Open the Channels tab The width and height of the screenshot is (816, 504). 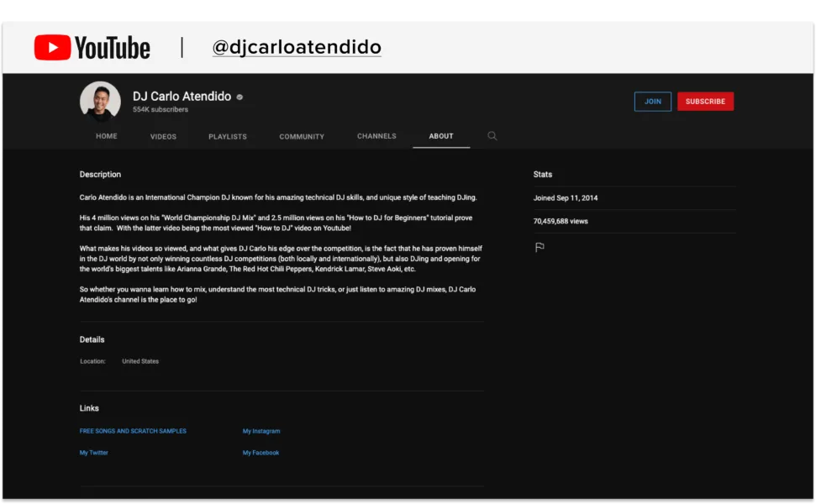tap(376, 136)
